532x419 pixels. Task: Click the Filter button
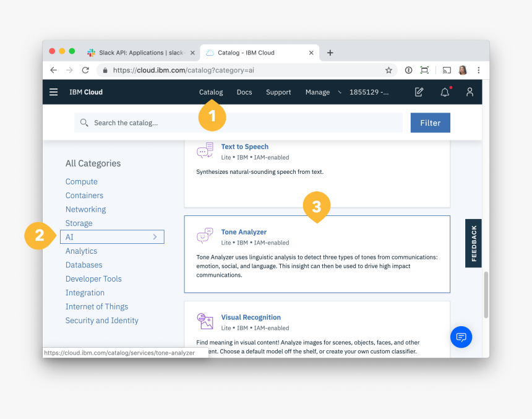click(430, 123)
